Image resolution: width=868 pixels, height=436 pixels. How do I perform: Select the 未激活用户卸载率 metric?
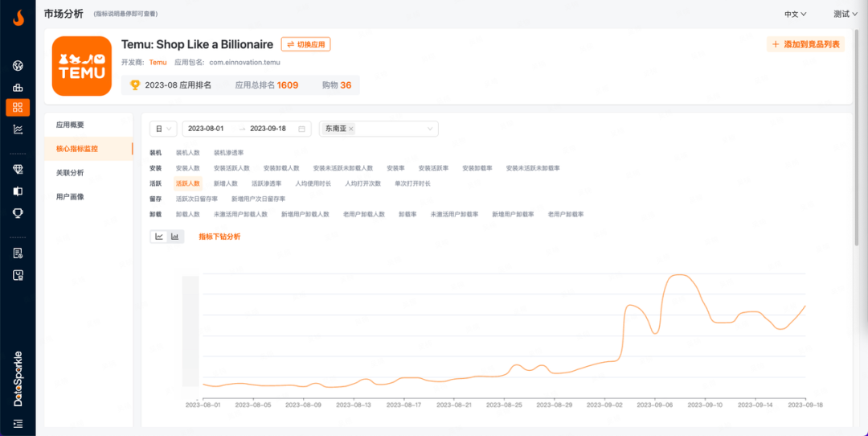tap(454, 215)
